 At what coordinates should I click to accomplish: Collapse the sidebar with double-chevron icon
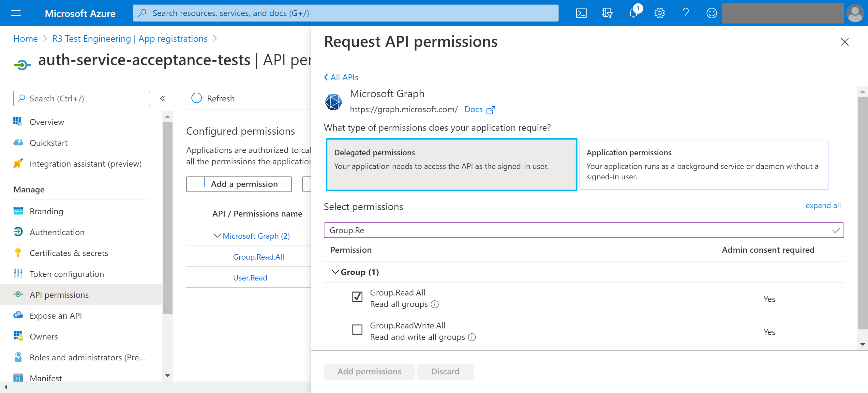click(x=163, y=98)
